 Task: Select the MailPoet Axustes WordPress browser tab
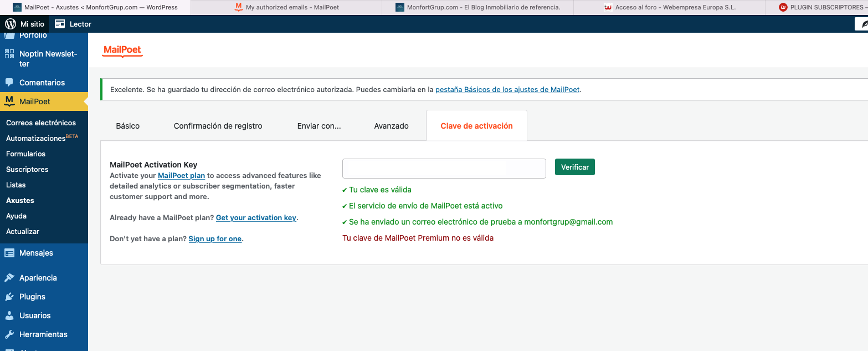tap(95, 7)
